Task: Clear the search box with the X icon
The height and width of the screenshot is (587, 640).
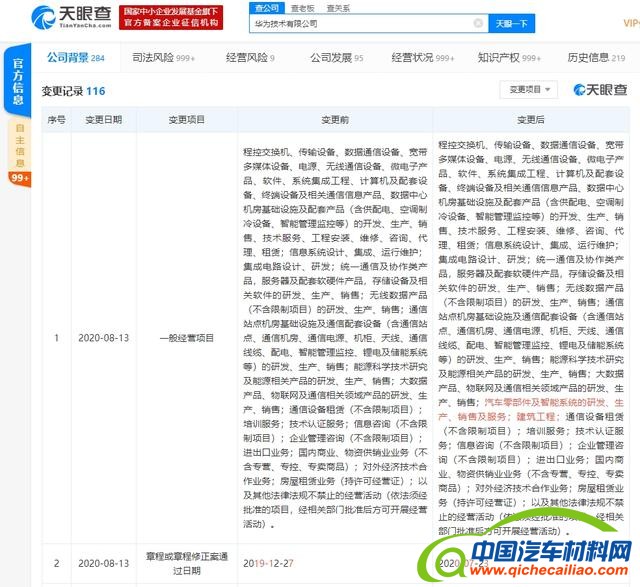Action: coord(478,22)
